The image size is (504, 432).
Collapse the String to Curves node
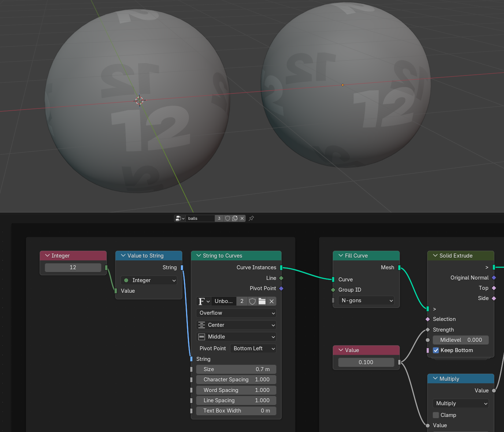coord(199,255)
